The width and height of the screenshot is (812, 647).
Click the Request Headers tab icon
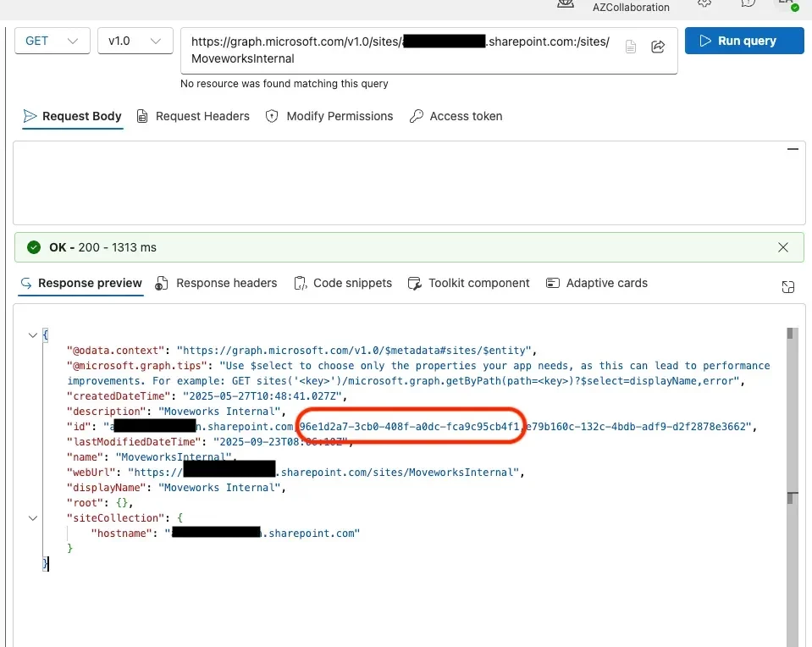142,116
